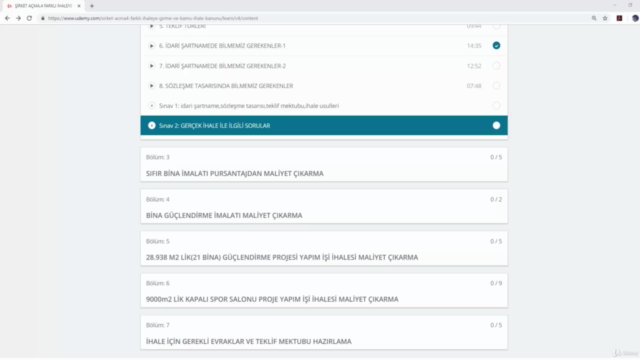Mark lesson 5 TEKLİF TÜRLERİ completed
Screen dimensions: 640x360
(x=496, y=27)
